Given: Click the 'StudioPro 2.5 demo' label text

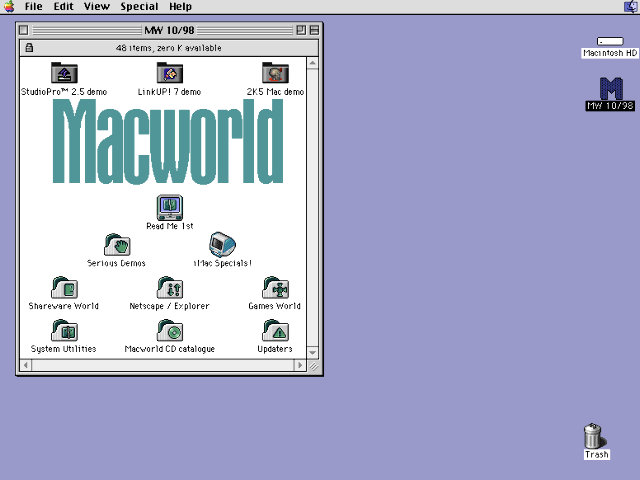Looking at the screenshot, I should [x=64, y=92].
